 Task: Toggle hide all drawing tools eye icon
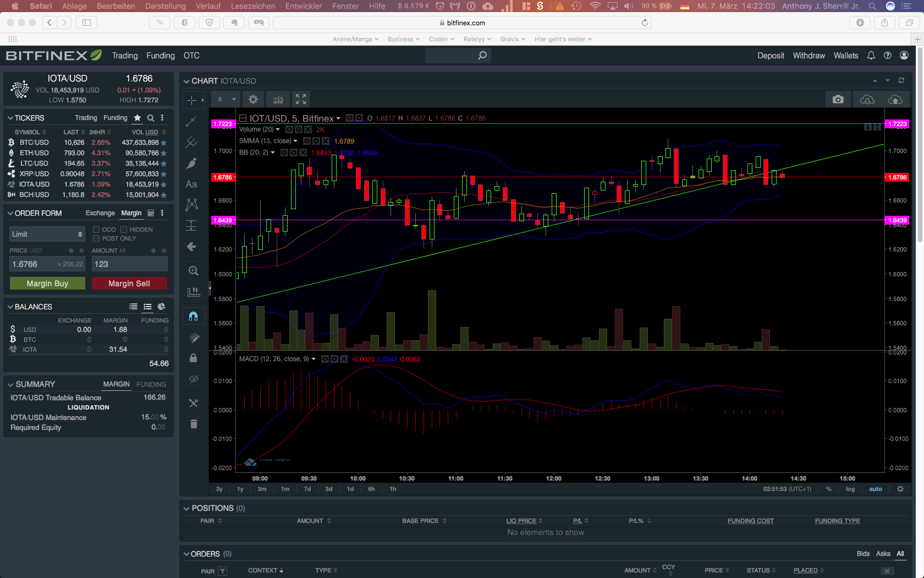193,379
